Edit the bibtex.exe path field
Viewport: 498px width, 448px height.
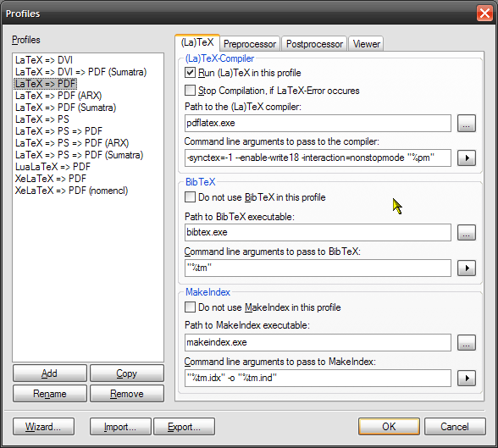(x=318, y=232)
